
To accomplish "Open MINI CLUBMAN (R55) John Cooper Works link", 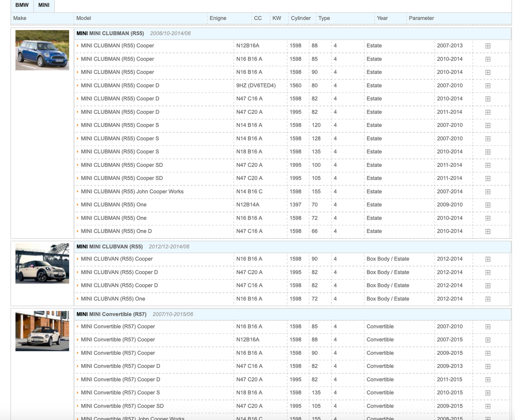I will (132, 191).
